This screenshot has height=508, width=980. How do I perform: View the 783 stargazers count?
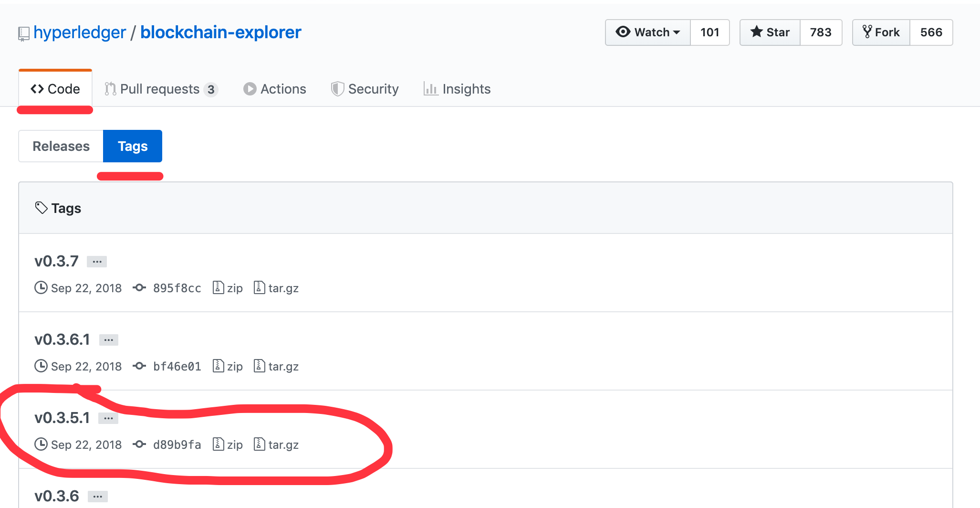(821, 32)
